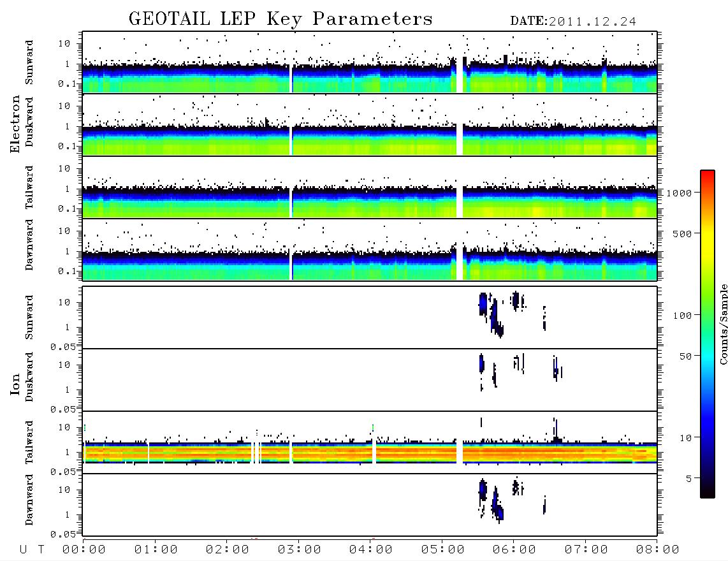The height and width of the screenshot is (561, 728).
Task: Click the Electron Tailward axis label
Action: tap(29, 187)
